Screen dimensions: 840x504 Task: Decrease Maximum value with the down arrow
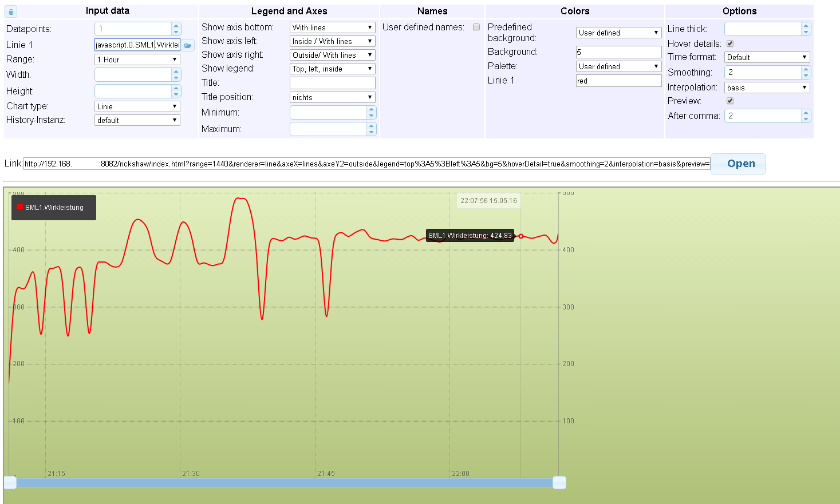(x=371, y=132)
